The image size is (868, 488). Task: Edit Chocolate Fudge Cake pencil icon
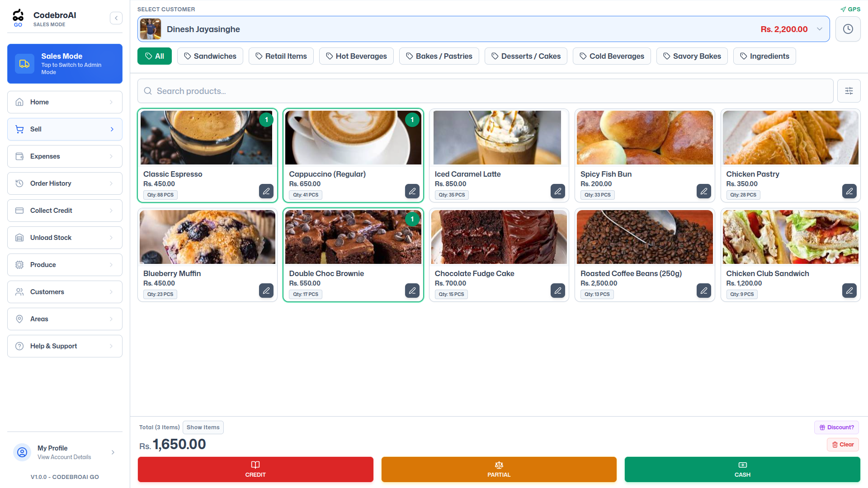coord(558,291)
